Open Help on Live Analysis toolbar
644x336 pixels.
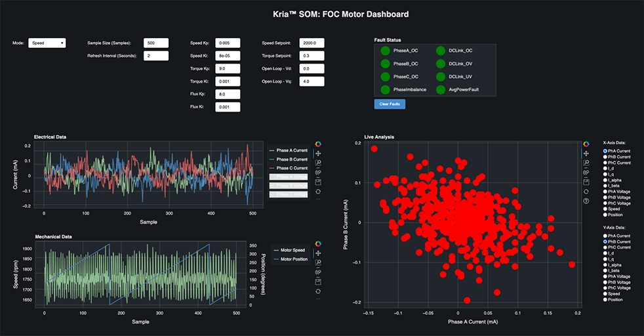click(586, 201)
